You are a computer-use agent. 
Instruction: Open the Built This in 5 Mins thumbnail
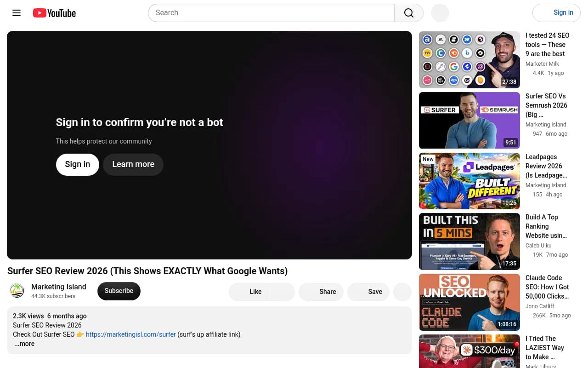(x=469, y=241)
